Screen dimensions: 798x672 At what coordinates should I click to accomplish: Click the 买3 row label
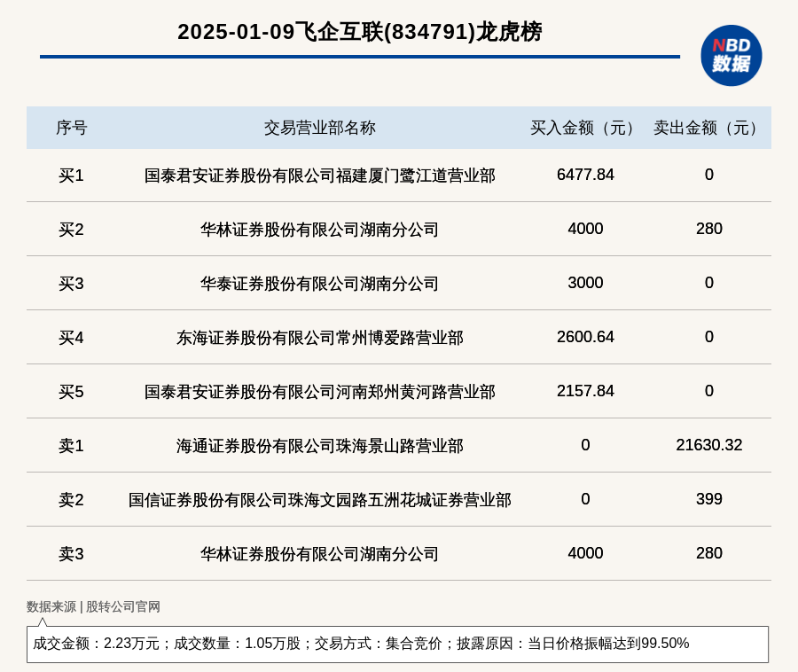(71, 284)
